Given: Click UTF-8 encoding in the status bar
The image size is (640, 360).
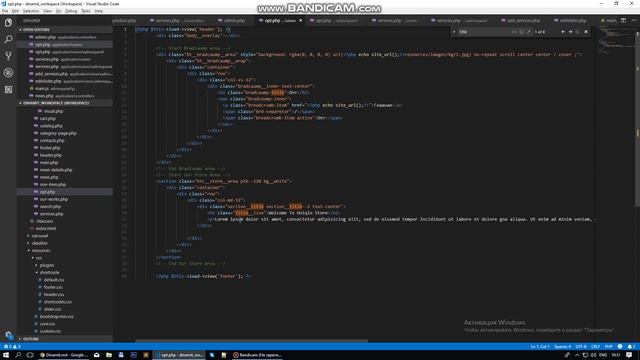Looking at the screenshot, I should [581, 347].
